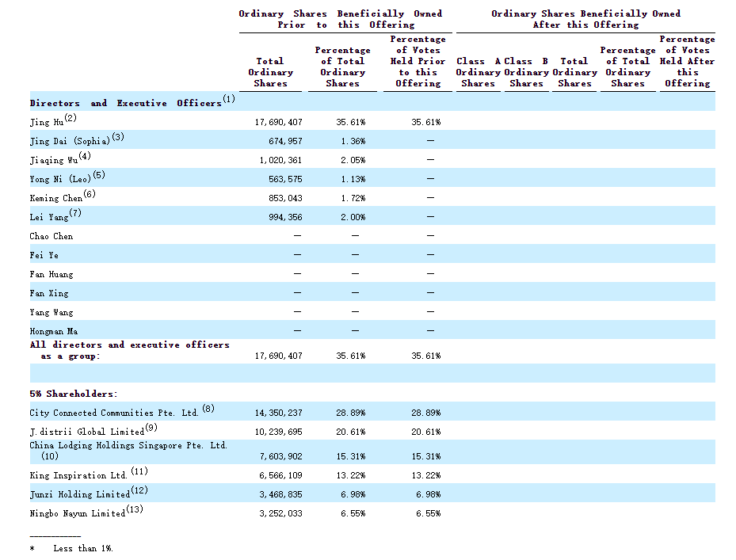Viewport: 736px width, 560px height.
Task: Click the percentage '2.05%'
Action: coord(353,160)
